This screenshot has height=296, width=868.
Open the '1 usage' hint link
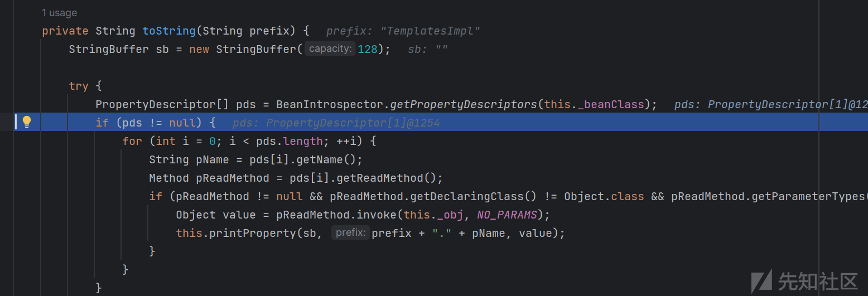60,13
